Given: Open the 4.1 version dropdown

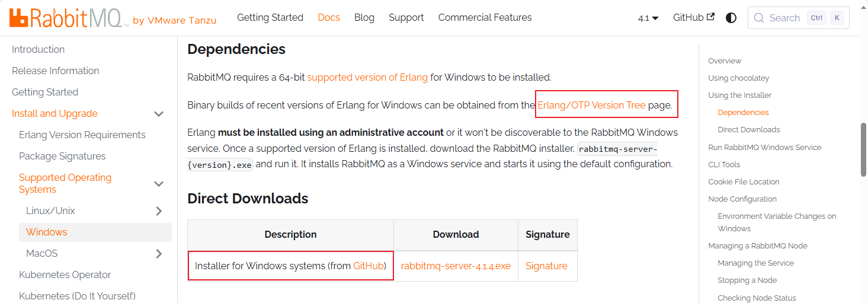Looking at the screenshot, I should click(648, 18).
